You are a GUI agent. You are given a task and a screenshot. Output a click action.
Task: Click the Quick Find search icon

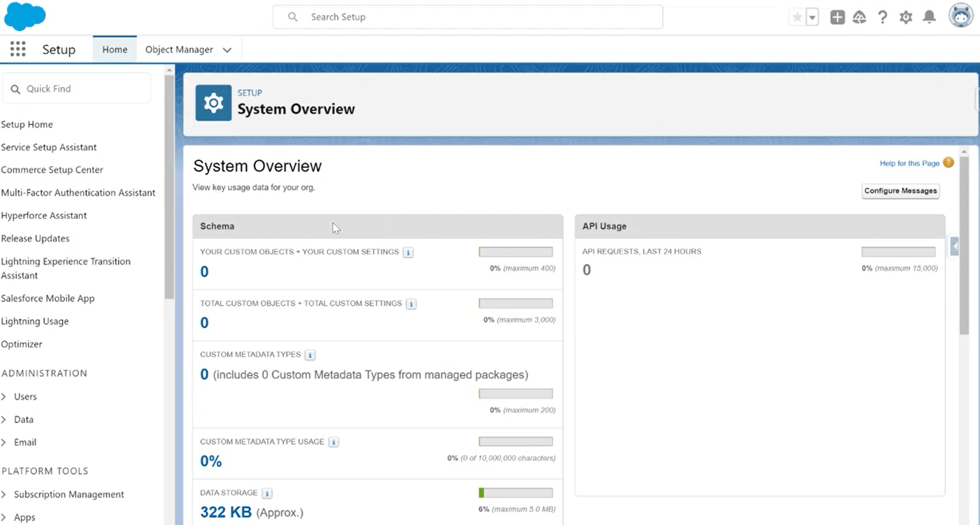16,89
